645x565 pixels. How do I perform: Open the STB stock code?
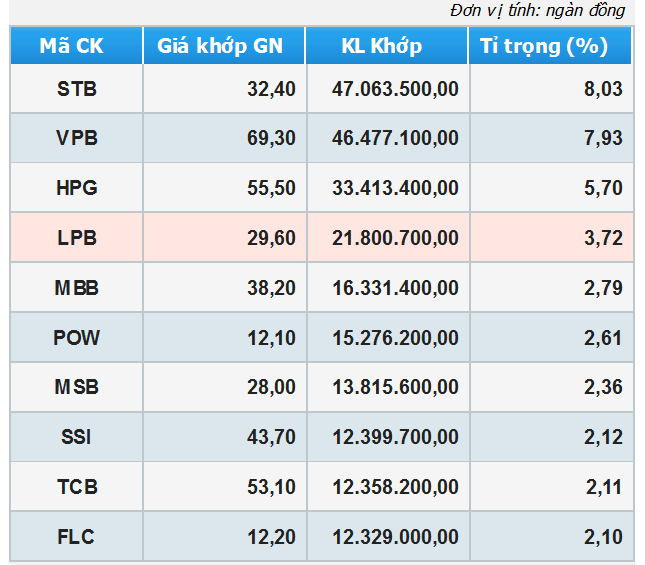point(76,89)
